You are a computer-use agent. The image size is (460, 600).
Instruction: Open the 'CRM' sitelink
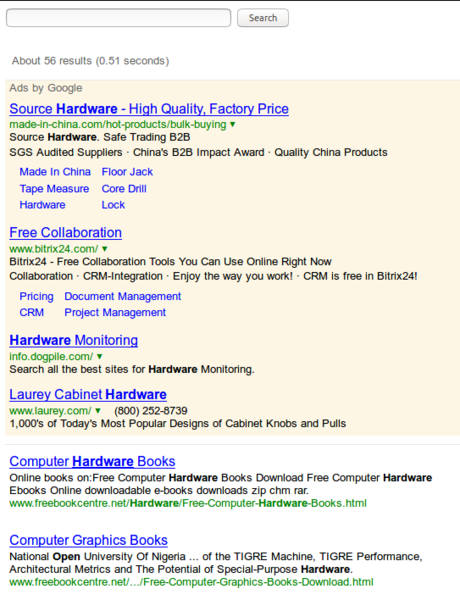pyautogui.click(x=32, y=312)
